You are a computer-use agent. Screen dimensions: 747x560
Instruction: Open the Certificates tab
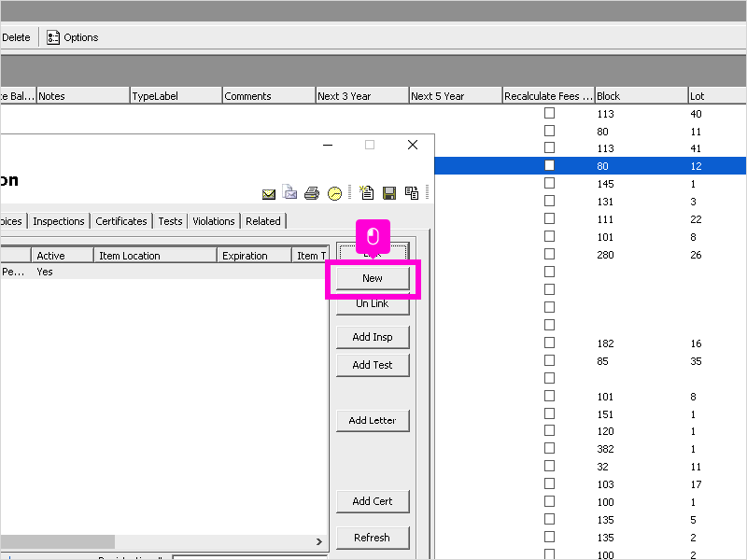[x=121, y=221]
